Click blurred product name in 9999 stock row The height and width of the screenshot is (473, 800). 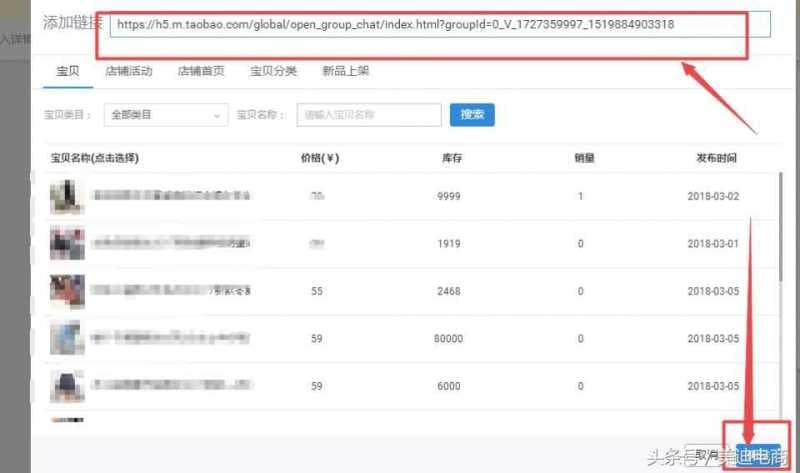coord(171,195)
